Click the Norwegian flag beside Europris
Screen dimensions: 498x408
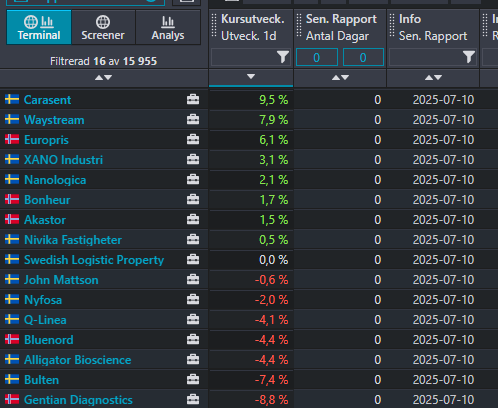(12, 139)
